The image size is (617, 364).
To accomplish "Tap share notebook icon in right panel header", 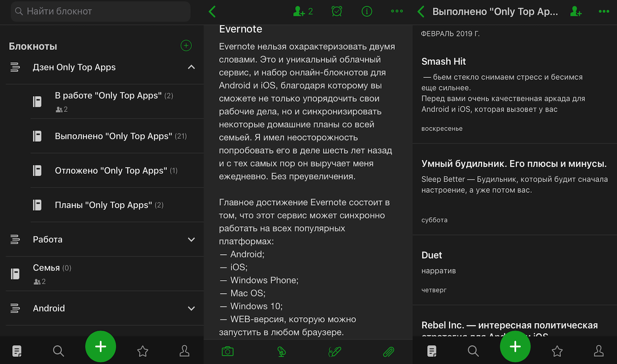I will point(576,11).
